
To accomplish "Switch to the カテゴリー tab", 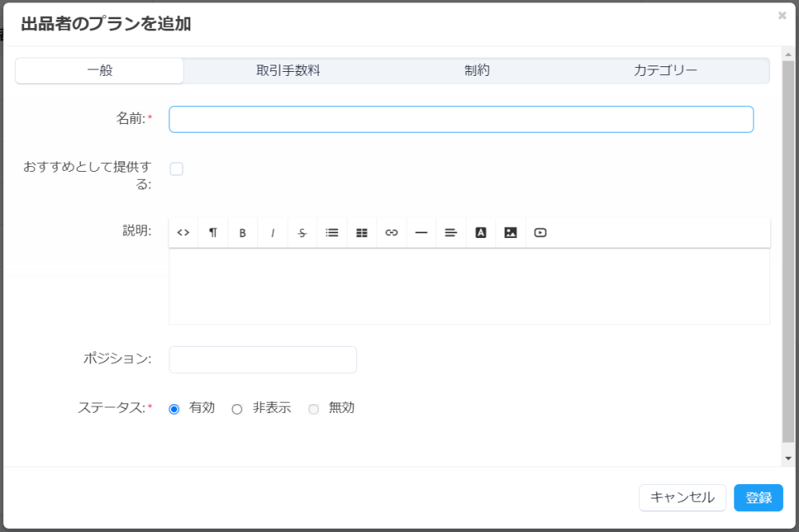I will click(x=665, y=70).
